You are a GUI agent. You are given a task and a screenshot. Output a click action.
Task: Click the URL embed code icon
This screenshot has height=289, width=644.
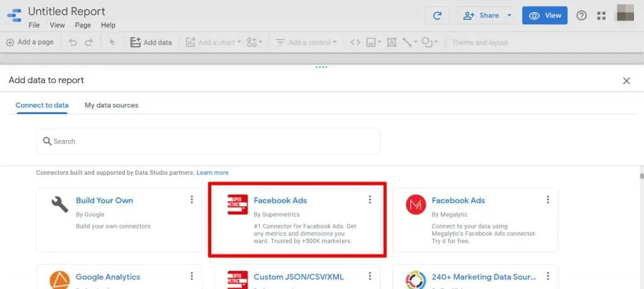click(355, 42)
